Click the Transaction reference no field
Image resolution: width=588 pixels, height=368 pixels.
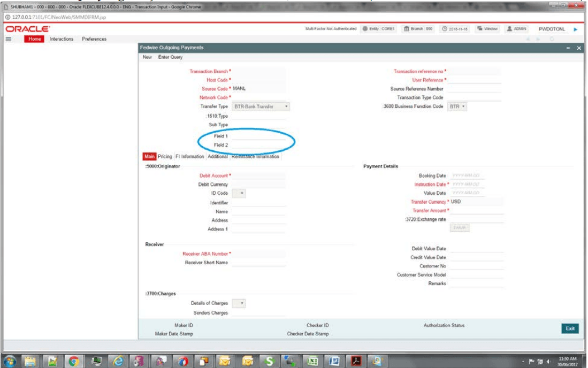(474, 71)
